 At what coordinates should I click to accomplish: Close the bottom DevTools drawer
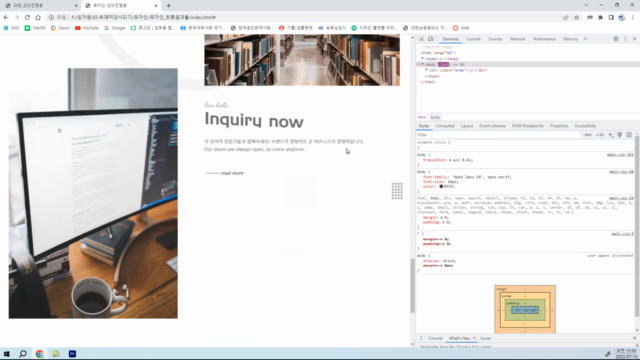(634, 338)
